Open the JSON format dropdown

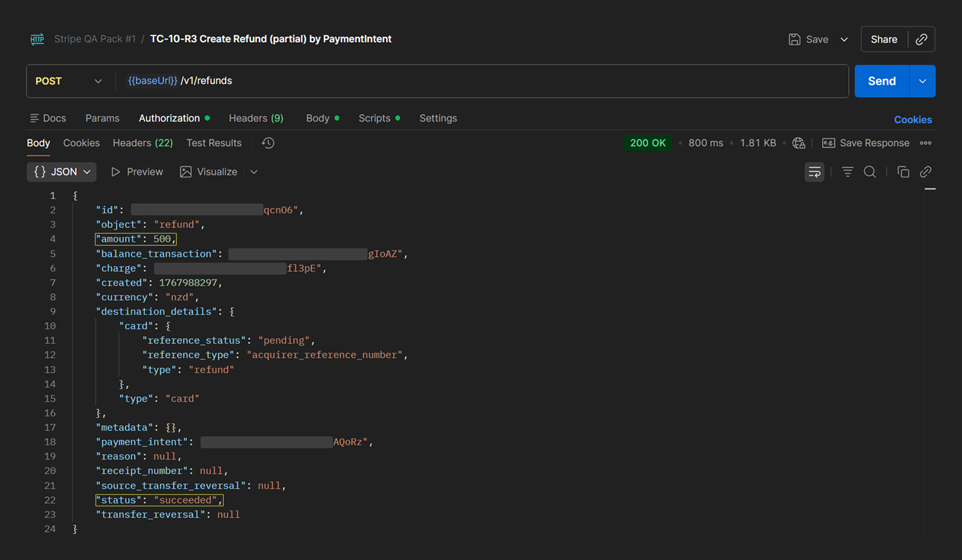62,172
